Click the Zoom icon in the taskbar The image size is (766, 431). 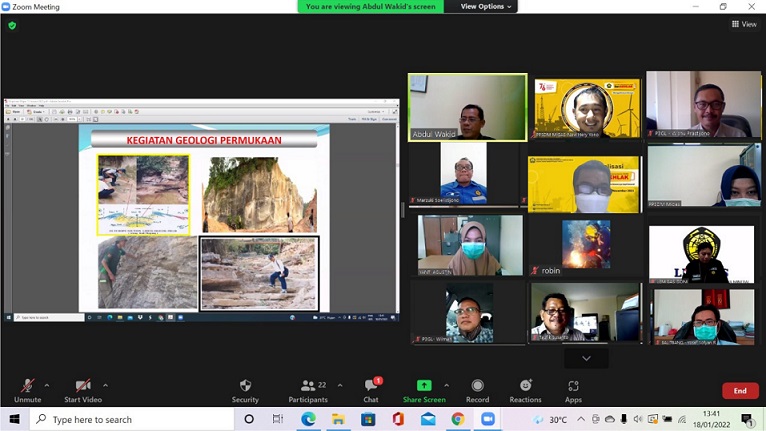[488, 419]
